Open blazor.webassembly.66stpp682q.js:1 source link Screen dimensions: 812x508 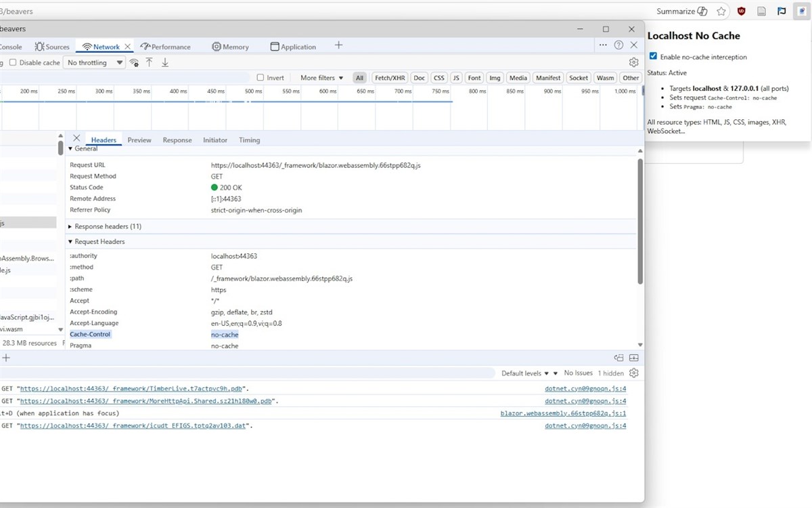(563, 413)
